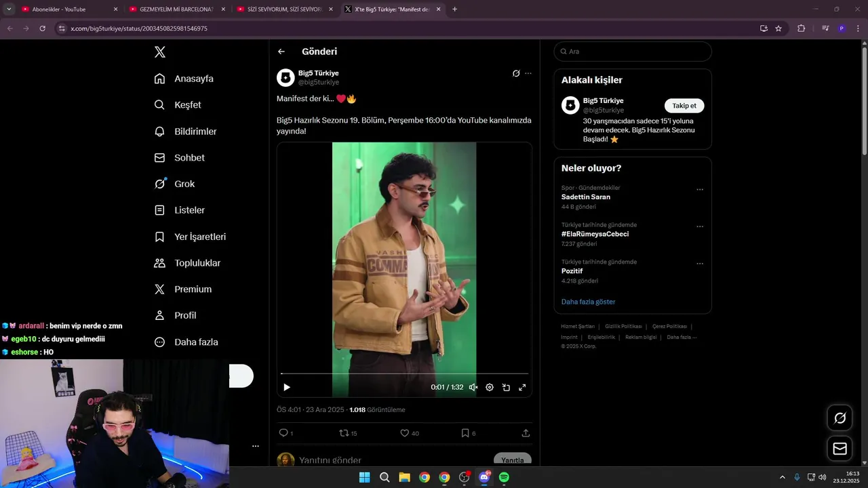
Task: Open Anasayfa home page
Action: [184, 79]
